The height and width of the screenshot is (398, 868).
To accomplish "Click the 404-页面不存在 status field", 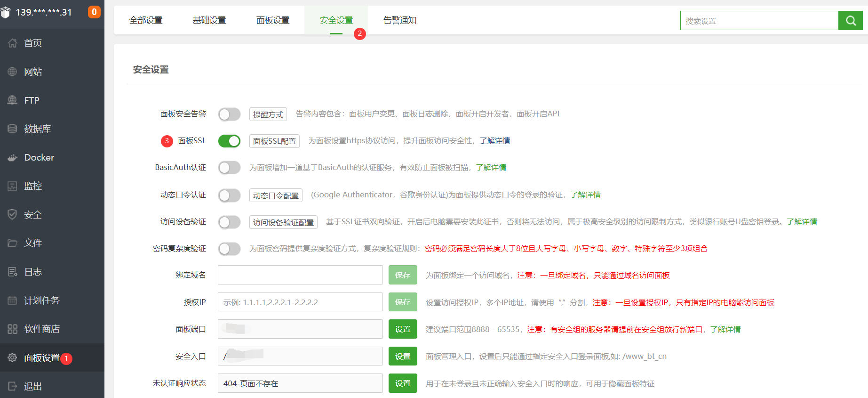I will [300, 383].
